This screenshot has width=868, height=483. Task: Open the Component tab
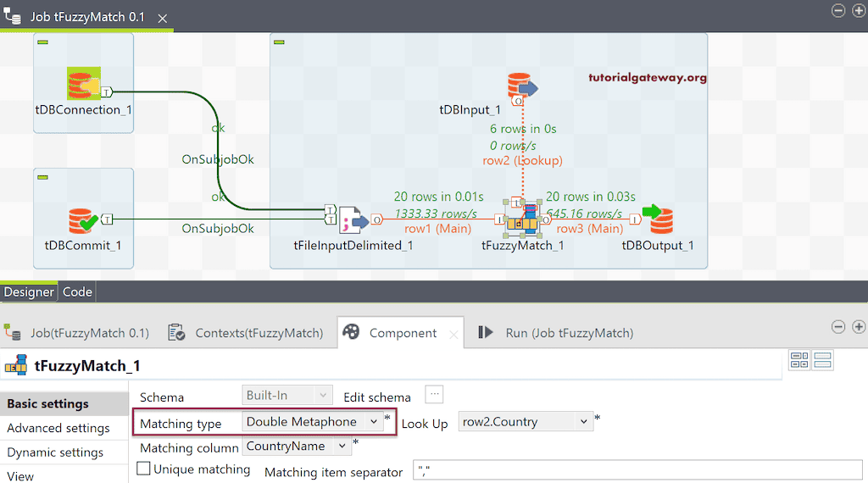click(403, 333)
